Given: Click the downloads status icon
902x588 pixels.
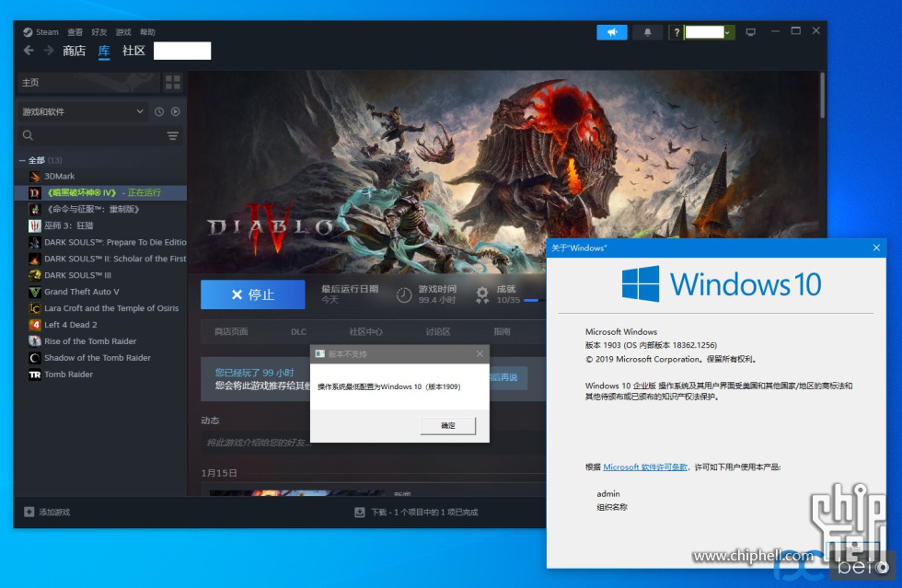Looking at the screenshot, I should click(360, 512).
